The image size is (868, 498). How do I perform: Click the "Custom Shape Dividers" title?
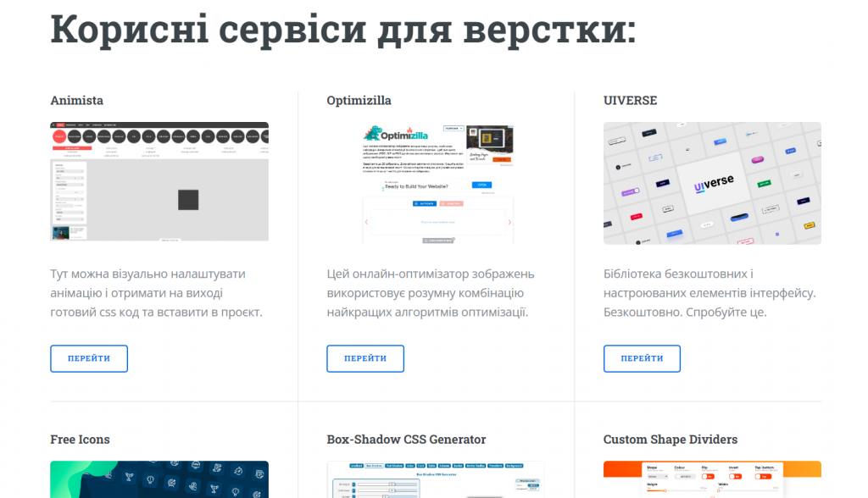coord(670,440)
